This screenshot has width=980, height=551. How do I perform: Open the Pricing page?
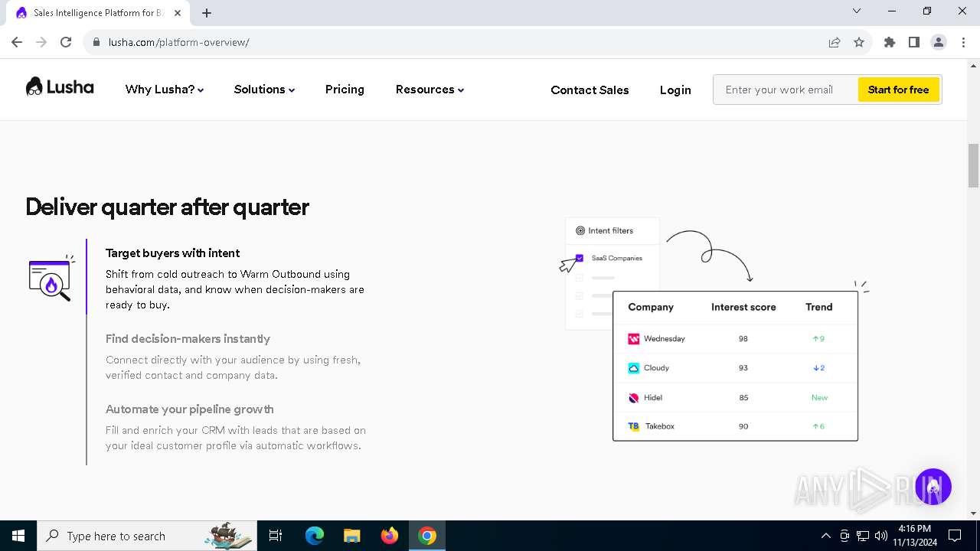tap(345, 90)
